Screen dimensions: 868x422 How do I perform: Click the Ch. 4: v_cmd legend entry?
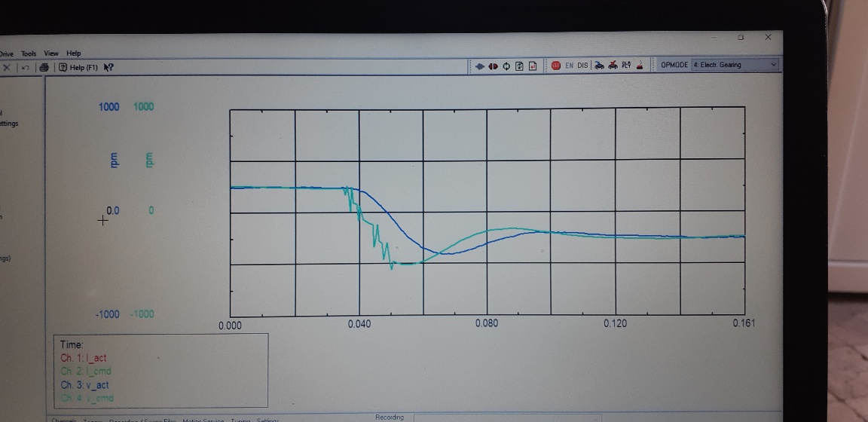tap(87, 398)
